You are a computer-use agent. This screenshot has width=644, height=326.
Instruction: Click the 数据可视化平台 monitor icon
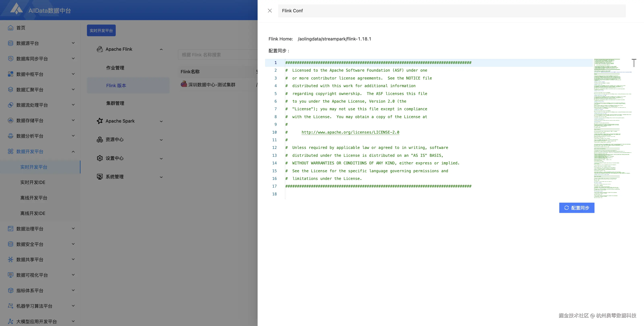pyautogui.click(x=10, y=275)
